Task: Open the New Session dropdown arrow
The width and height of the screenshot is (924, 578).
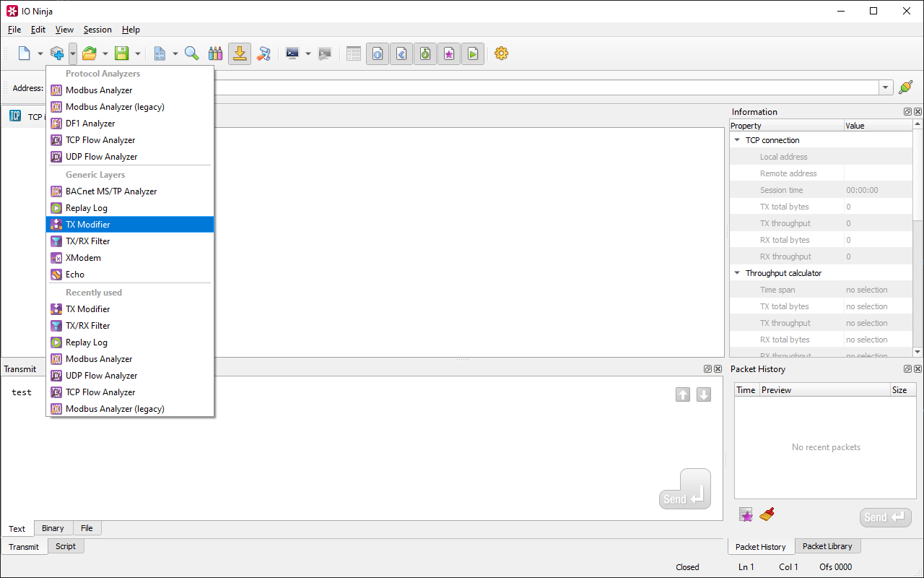Action: coord(40,53)
